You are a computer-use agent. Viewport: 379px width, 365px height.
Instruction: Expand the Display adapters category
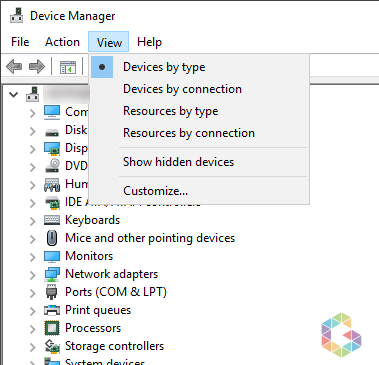click(x=32, y=149)
